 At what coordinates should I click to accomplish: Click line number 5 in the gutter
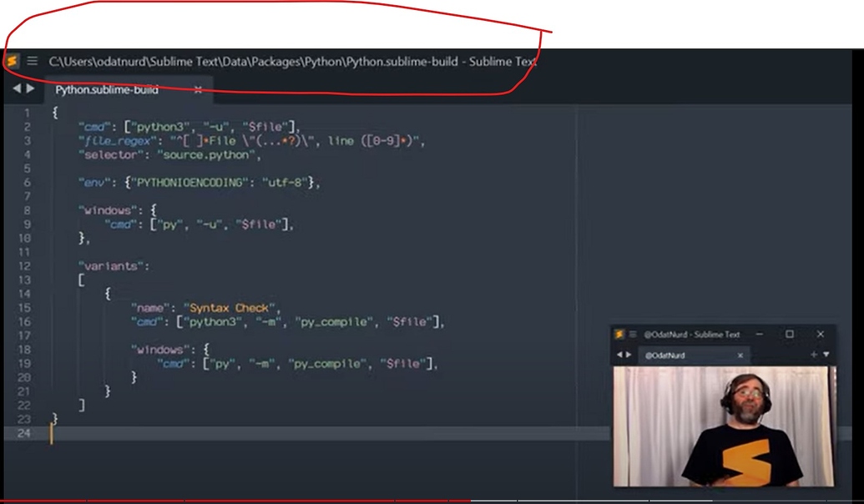(27, 169)
